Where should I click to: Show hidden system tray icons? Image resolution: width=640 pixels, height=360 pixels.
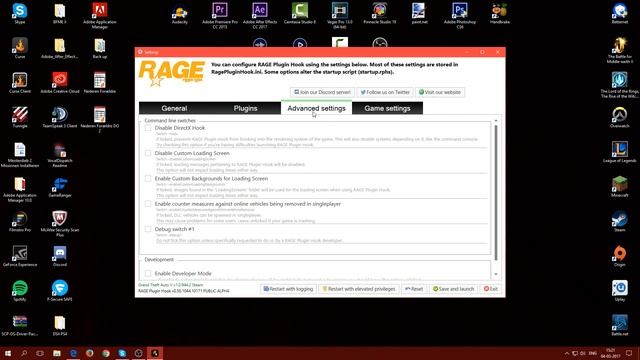tap(567, 353)
